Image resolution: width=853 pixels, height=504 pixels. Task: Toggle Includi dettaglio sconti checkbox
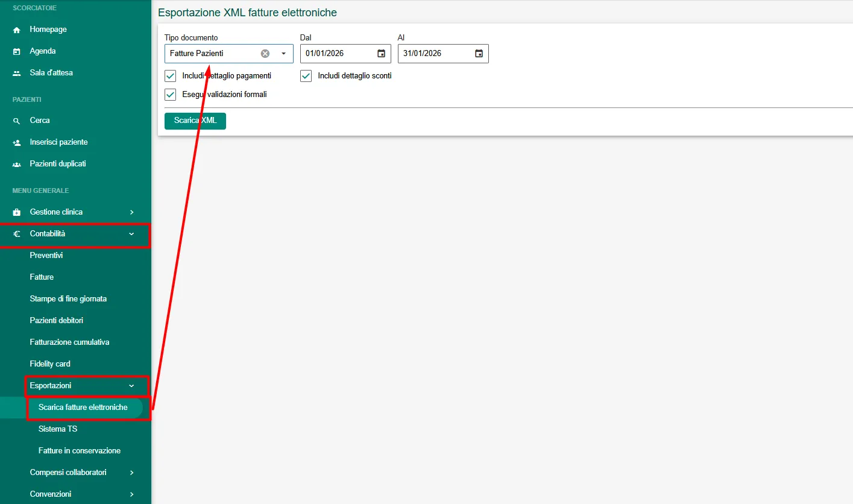pos(306,76)
